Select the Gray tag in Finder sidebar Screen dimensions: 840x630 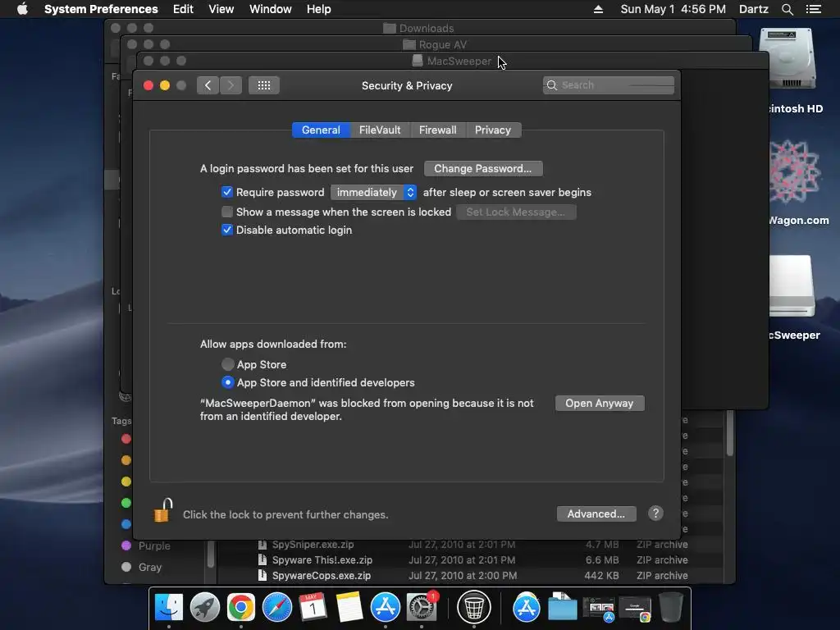(x=141, y=567)
